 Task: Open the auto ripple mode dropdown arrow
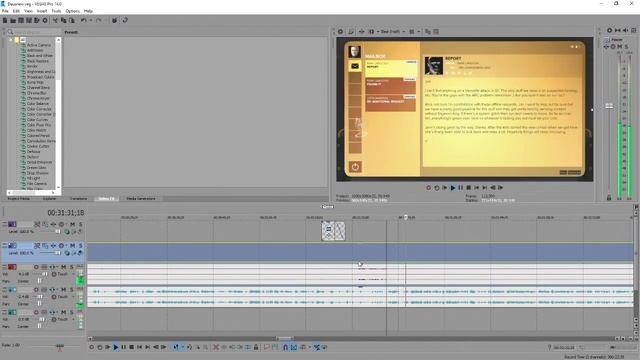(310, 347)
